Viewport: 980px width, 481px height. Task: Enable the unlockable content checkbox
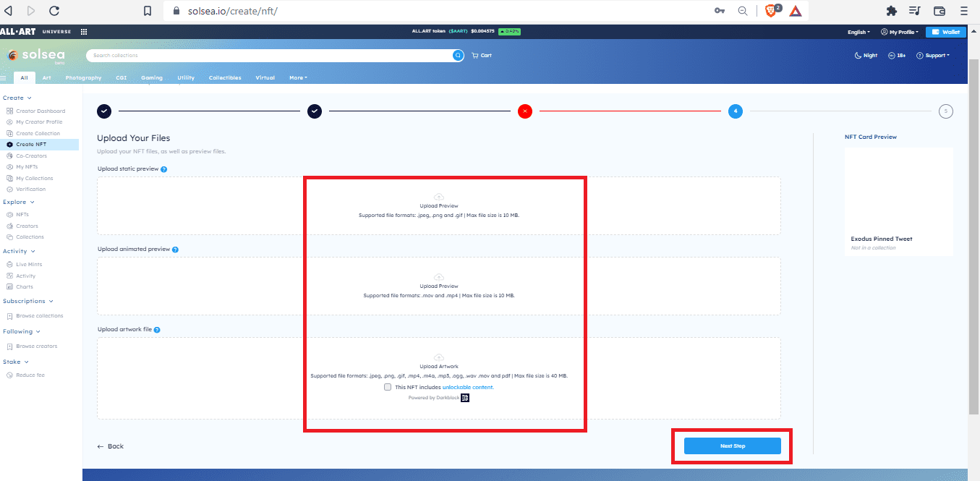[x=388, y=387]
